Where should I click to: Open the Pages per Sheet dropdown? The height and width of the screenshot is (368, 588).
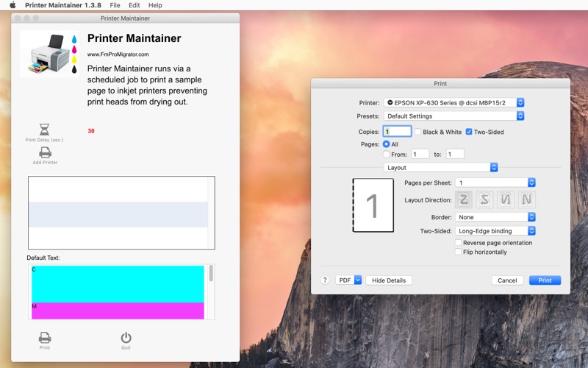(495, 183)
